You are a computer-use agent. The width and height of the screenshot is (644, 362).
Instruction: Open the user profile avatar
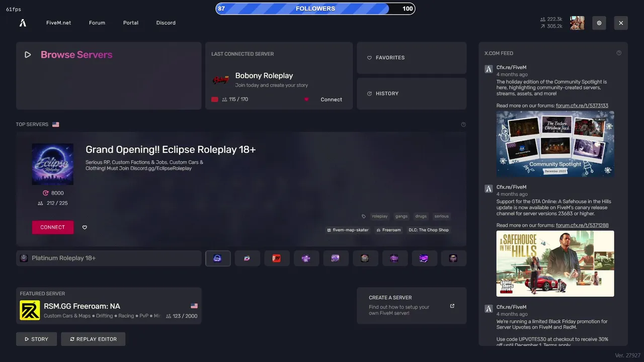(x=577, y=23)
